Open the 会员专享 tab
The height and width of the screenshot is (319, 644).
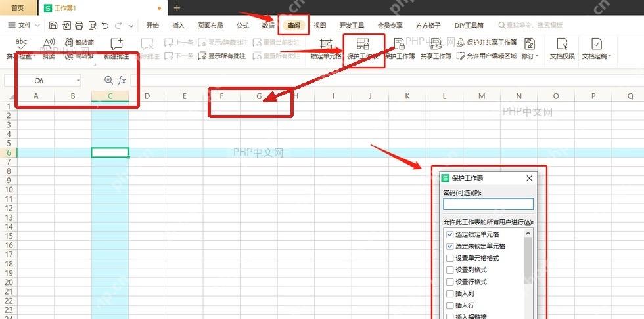tap(390, 26)
